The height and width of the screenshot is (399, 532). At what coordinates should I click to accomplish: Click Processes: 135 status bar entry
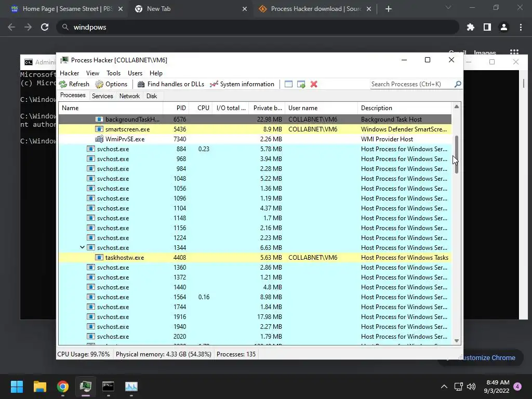pos(236,354)
